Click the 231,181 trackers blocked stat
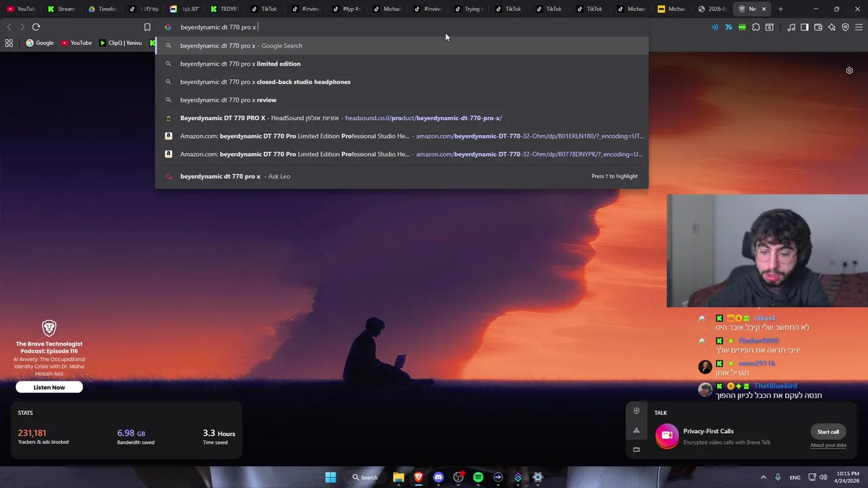868x488 pixels. pyautogui.click(x=43, y=436)
